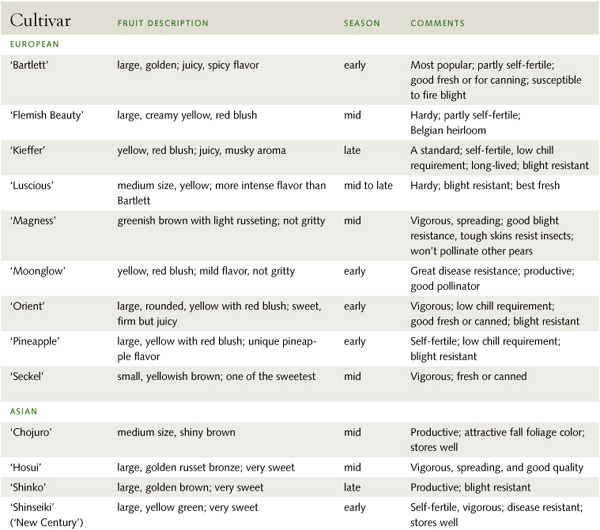Click the 'Luscious' cultivar name

[32, 186]
